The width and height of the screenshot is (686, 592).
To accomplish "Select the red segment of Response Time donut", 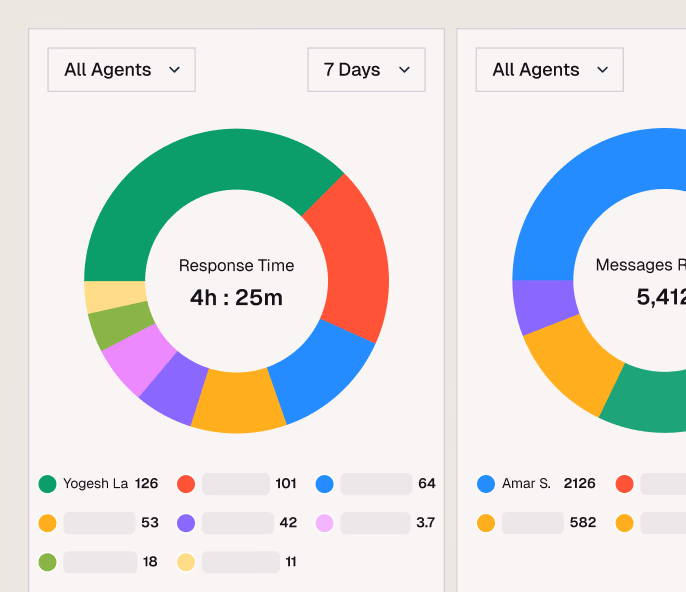I will (352, 260).
